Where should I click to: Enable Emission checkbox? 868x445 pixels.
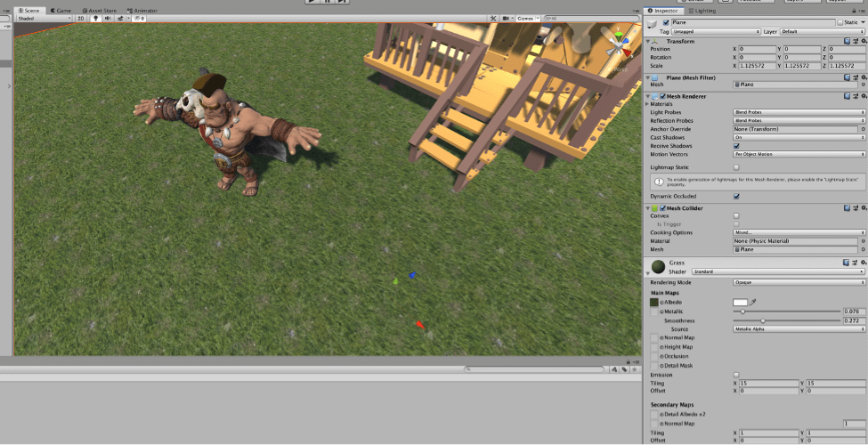[x=736, y=375]
